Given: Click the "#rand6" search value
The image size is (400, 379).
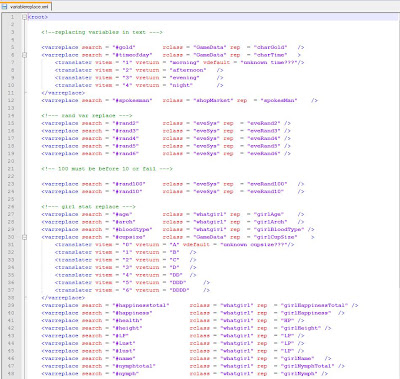Looking at the screenshot, I should (x=125, y=154).
